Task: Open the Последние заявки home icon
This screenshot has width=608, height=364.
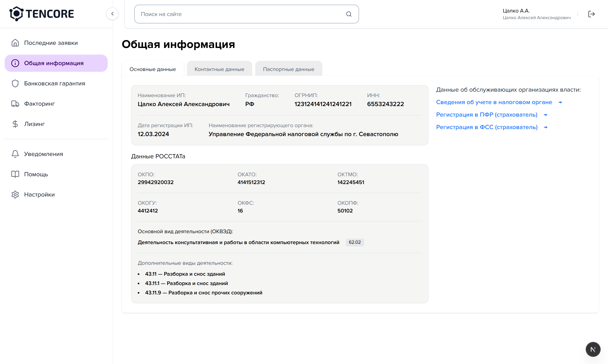Action: (x=15, y=43)
